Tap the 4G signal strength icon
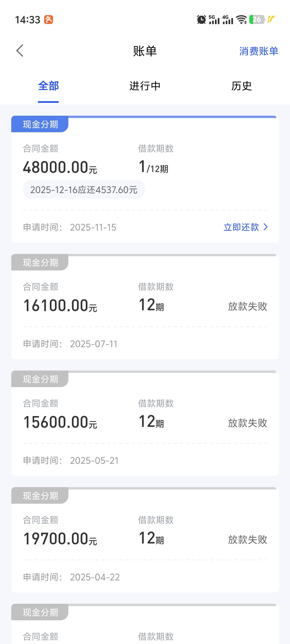The height and width of the screenshot is (644, 290). pos(227,20)
